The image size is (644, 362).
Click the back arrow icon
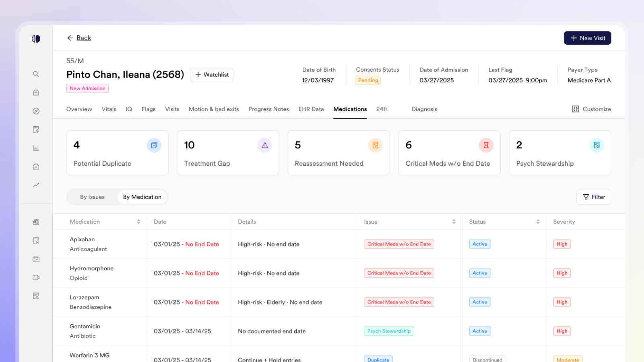[70, 38]
